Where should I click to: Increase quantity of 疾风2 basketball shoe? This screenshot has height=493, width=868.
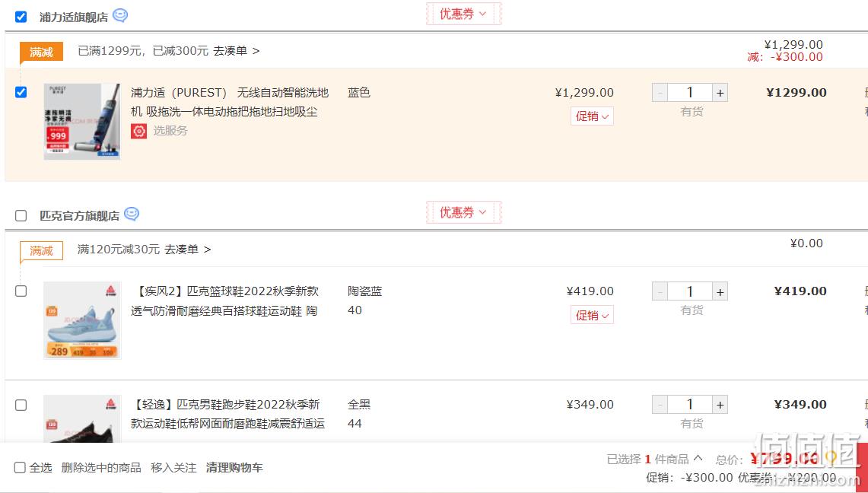coord(720,291)
